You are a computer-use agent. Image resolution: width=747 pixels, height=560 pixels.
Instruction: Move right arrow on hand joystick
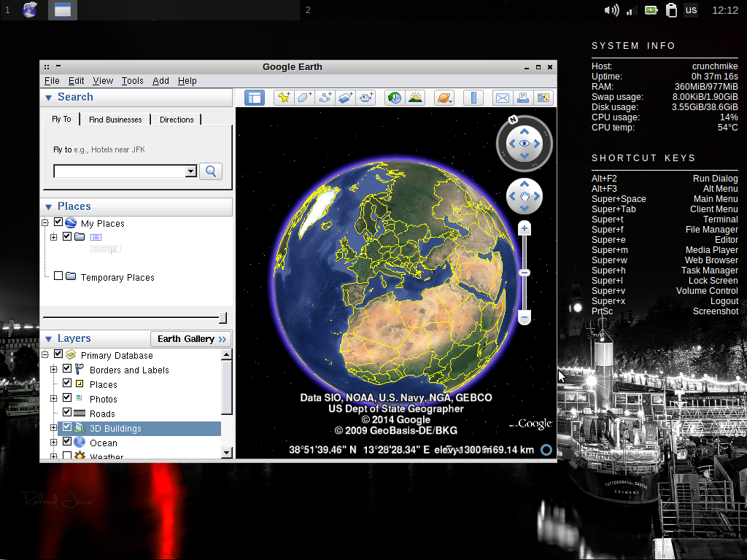[536, 196]
